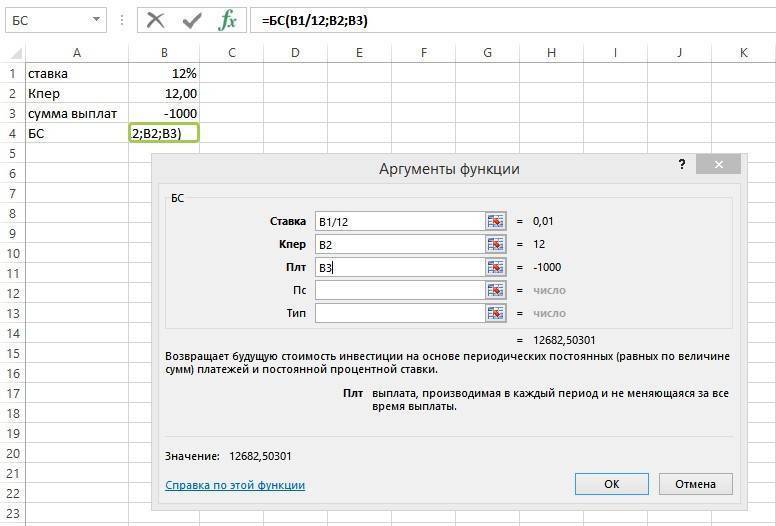The height and width of the screenshot is (526, 776).
Task: Click the dialog help question mark
Action: point(682,165)
